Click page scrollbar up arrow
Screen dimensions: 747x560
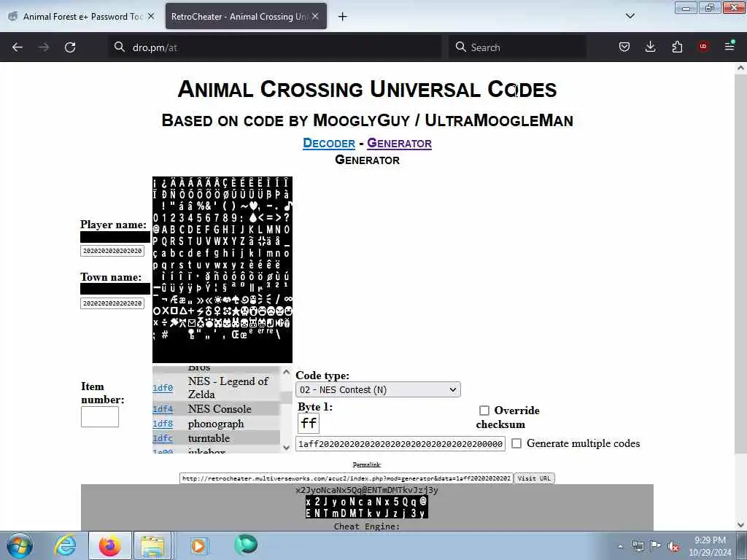tap(740, 68)
